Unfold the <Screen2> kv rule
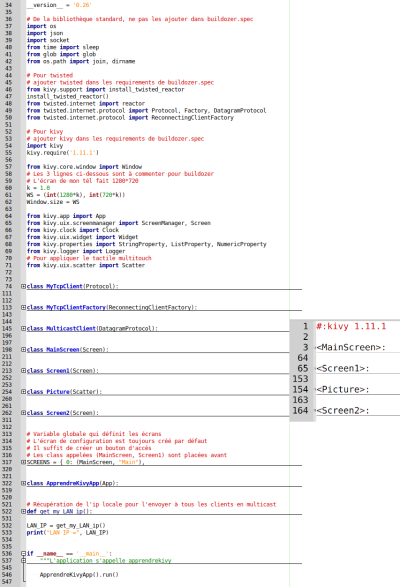The image size is (400, 587). (x=315, y=410)
